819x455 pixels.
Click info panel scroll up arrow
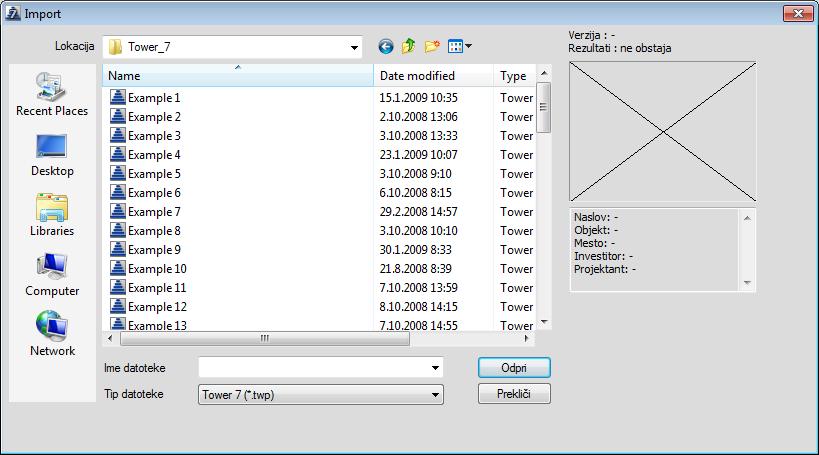[747, 218]
